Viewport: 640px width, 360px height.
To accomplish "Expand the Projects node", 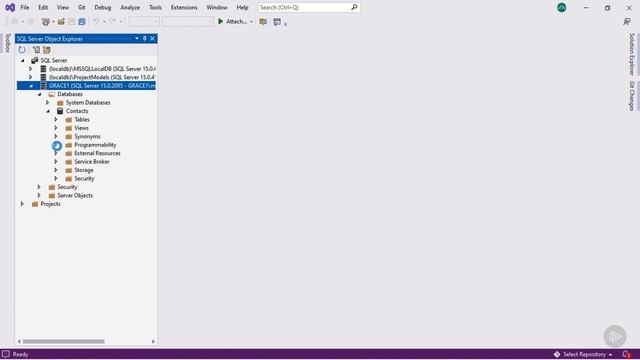I will coord(22,204).
